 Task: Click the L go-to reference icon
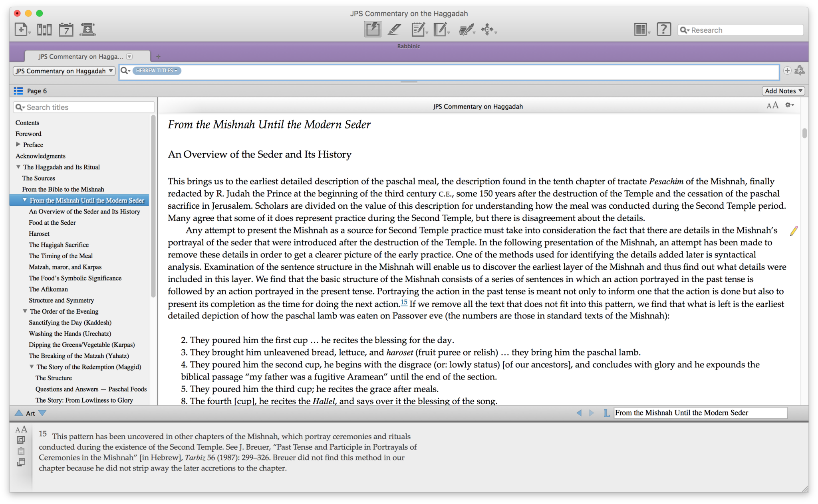(x=606, y=413)
